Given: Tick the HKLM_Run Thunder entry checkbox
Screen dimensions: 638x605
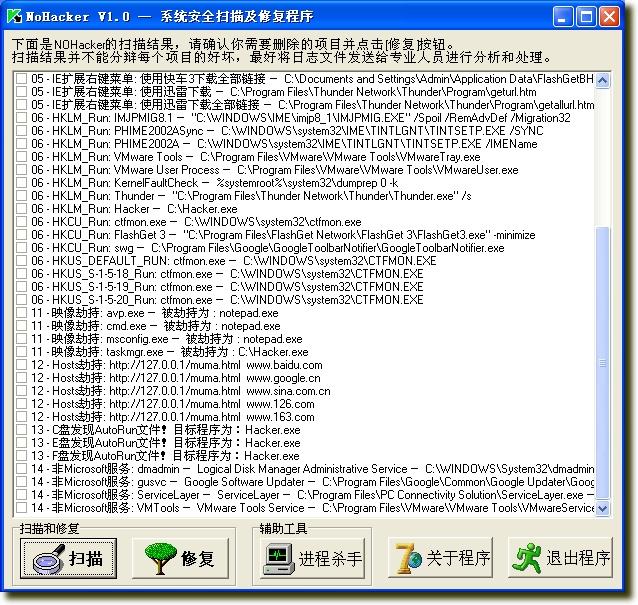Looking at the screenshot, I should pyautogui.click(x=21, y=196).
